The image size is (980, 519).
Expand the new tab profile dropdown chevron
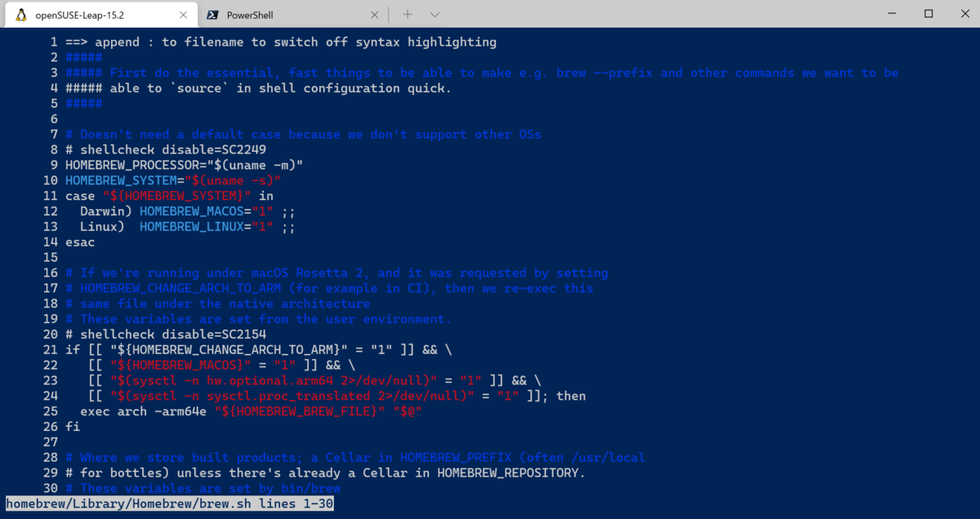[434, 15]
